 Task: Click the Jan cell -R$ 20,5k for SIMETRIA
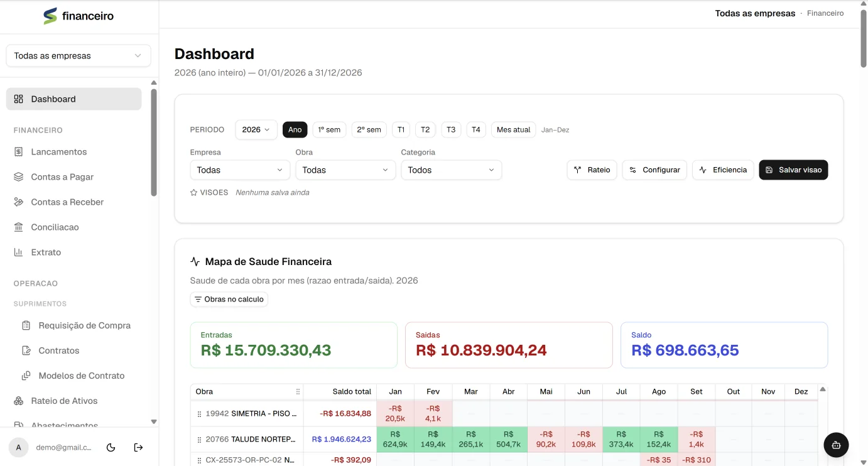click(x=395, y=414)
